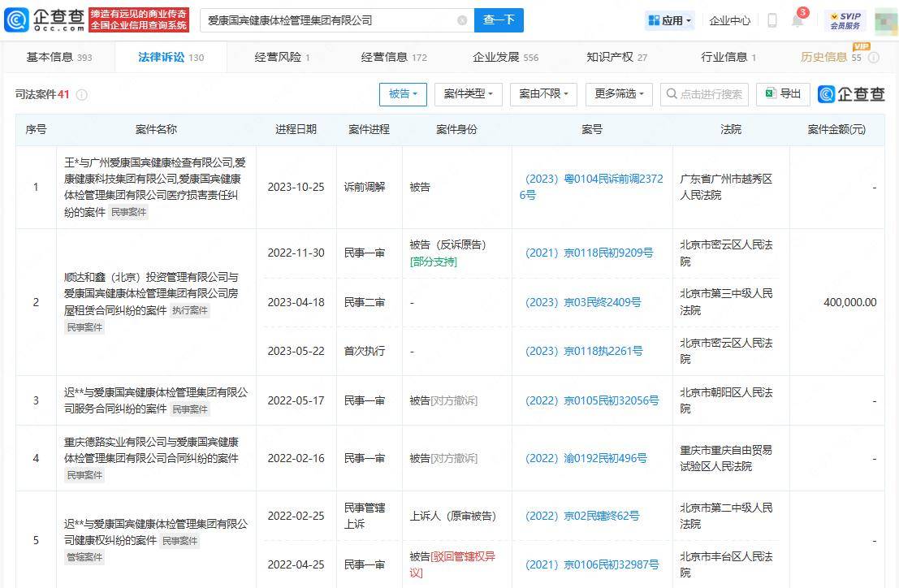Open case link (2021) 京0118民初9209号
Viewport: 899px width, 588px height.
591,253
